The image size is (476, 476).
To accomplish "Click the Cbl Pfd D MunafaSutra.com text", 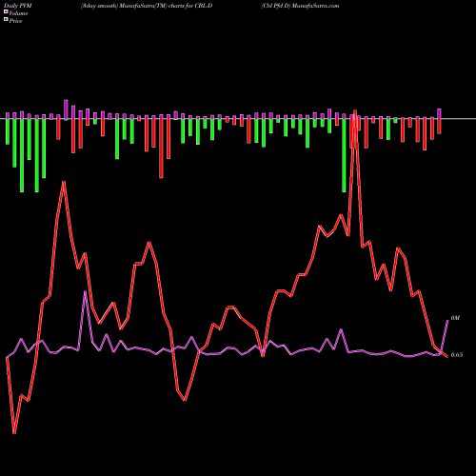I will click(300, 6).
